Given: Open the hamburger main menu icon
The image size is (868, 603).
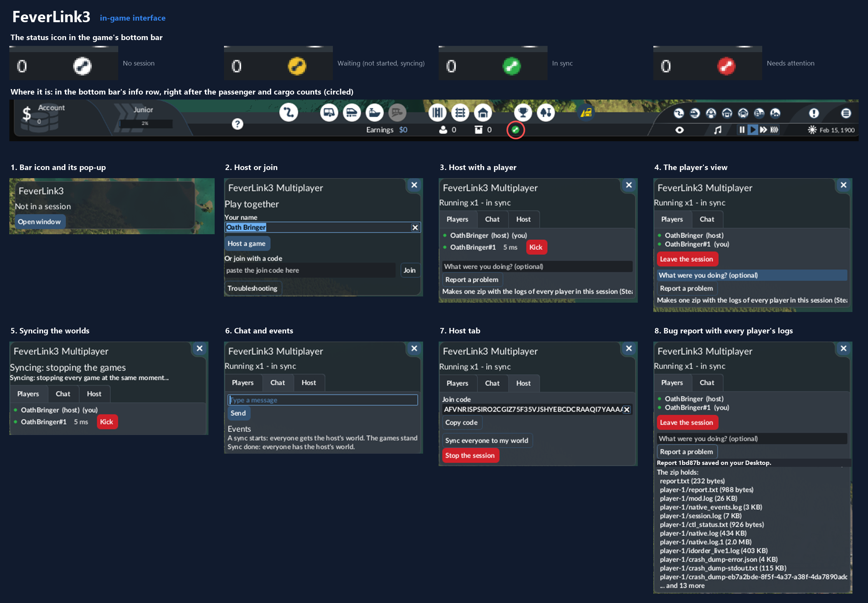Looking at the screenshot, I should (x=846, y=113).
